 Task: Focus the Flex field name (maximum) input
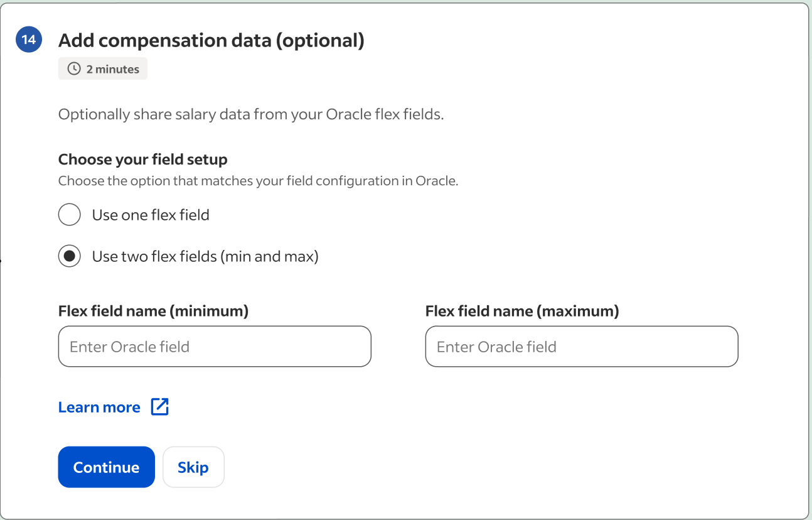tap(582, 346)
